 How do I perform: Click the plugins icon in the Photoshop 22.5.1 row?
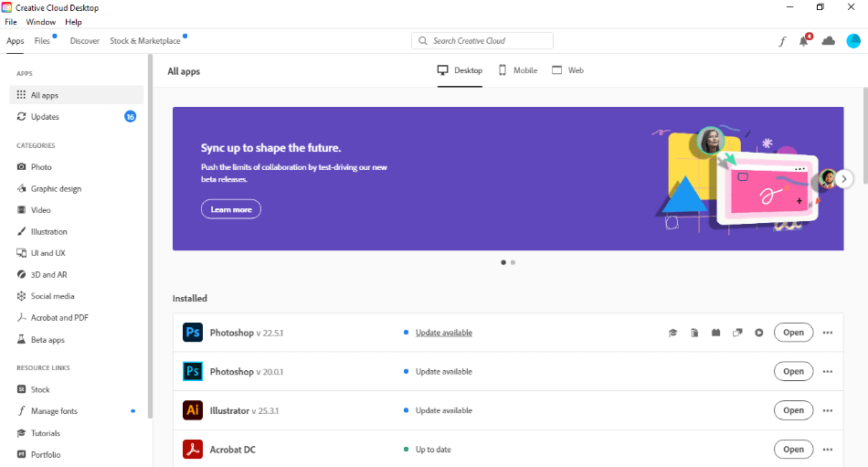click(x=715, y=333)
